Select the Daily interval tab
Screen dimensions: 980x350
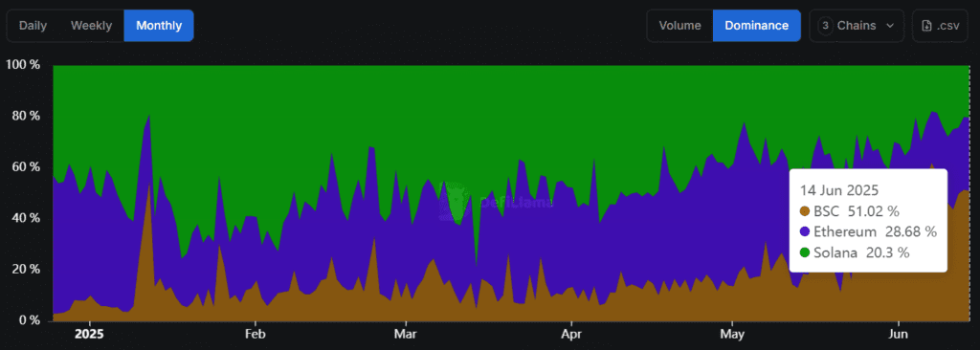(x=33, y=26)
